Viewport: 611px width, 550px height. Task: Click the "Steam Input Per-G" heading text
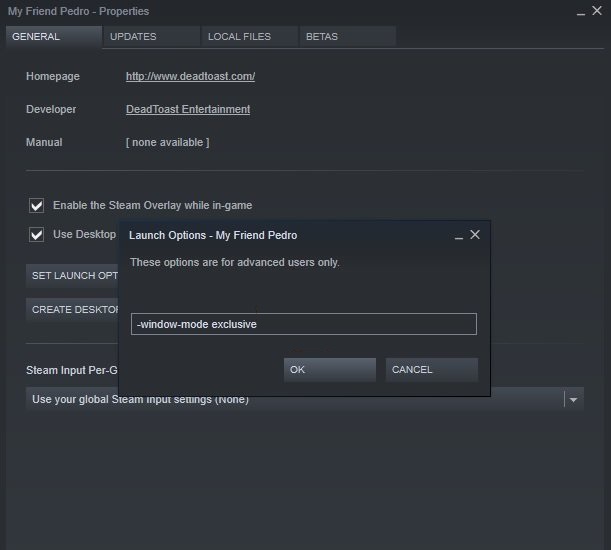tap(72, 370)
